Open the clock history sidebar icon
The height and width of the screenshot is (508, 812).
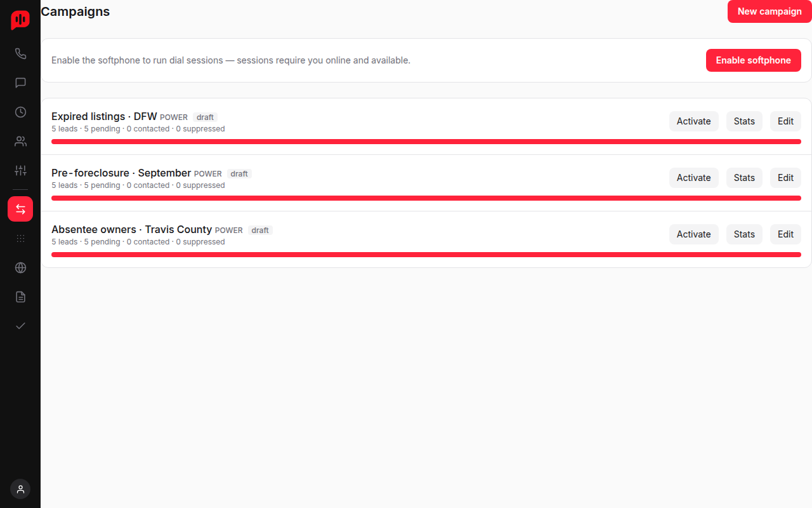coord(20,112)
